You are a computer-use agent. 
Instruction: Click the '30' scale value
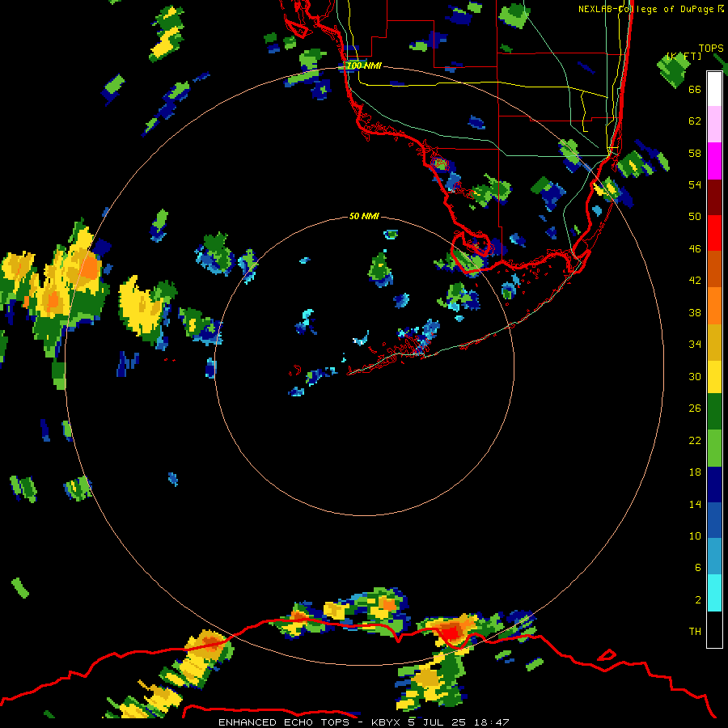(x=695, y=376)
